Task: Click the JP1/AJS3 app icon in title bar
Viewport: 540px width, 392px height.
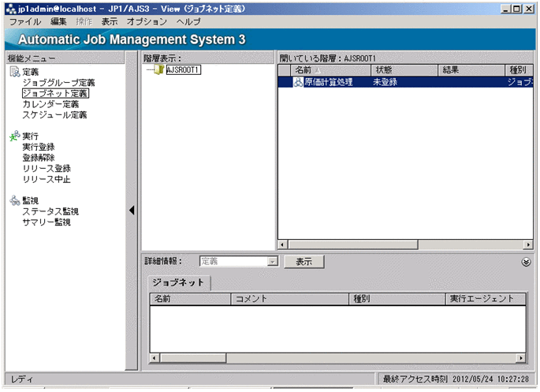Action: 11,9
